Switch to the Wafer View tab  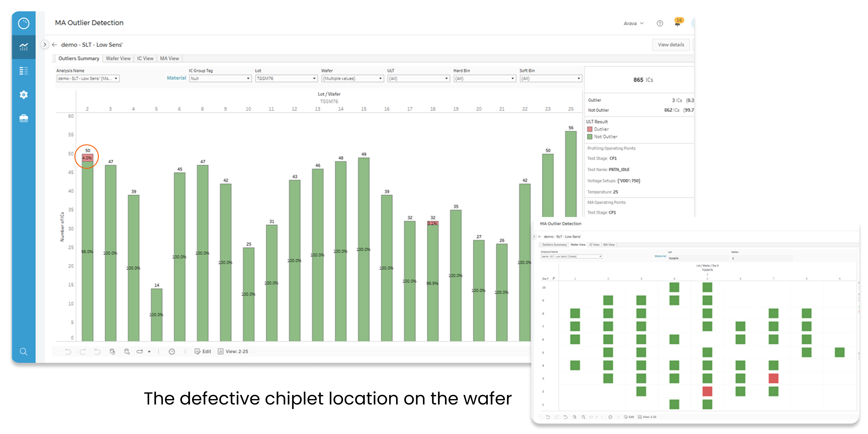click(118, 58)
